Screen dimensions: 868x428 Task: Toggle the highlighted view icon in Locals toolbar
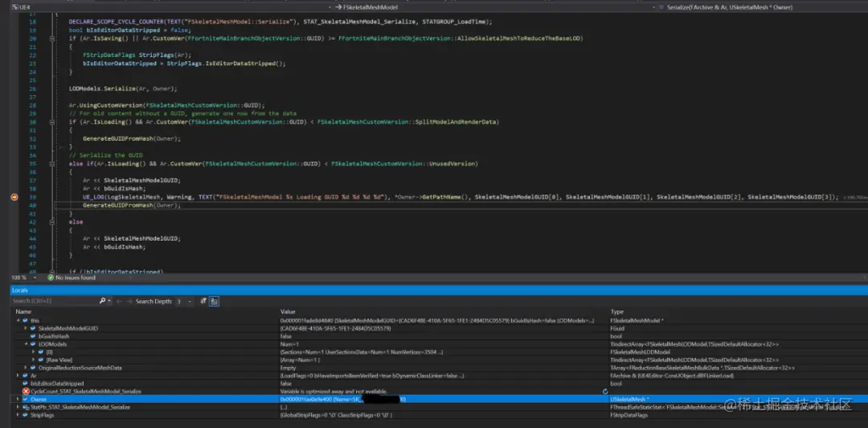pyautogui.click(x=215, y=301)
